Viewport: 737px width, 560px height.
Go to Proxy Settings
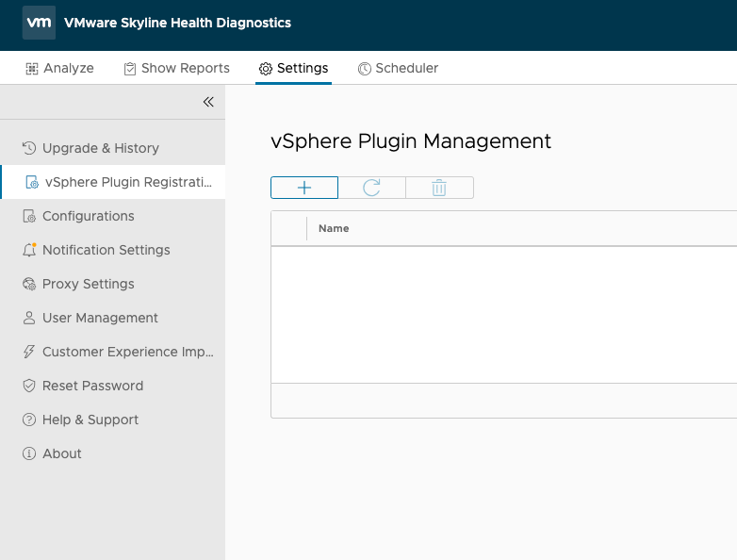[x=113, y=284]
